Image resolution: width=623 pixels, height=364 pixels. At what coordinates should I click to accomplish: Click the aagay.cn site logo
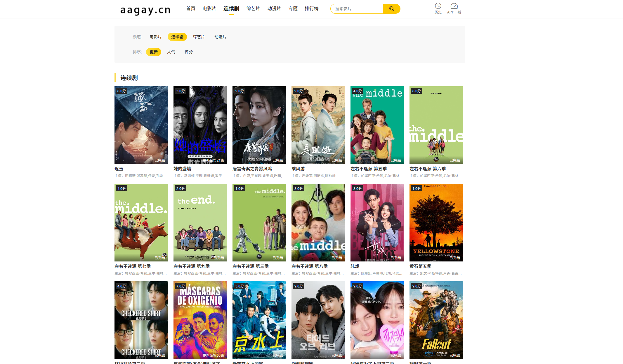pyautogui.click(x=145, y=10)
